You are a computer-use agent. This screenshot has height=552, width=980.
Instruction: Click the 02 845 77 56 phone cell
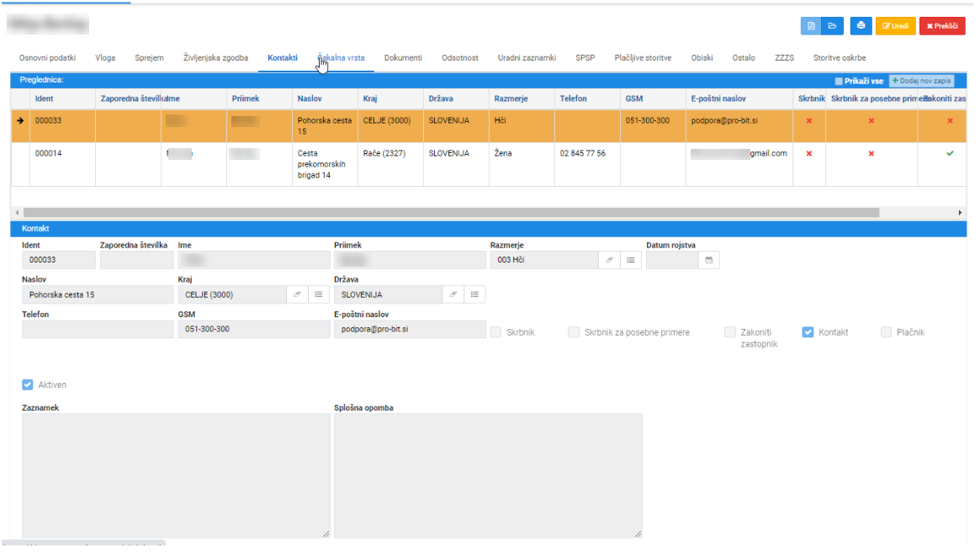point(587,164)
